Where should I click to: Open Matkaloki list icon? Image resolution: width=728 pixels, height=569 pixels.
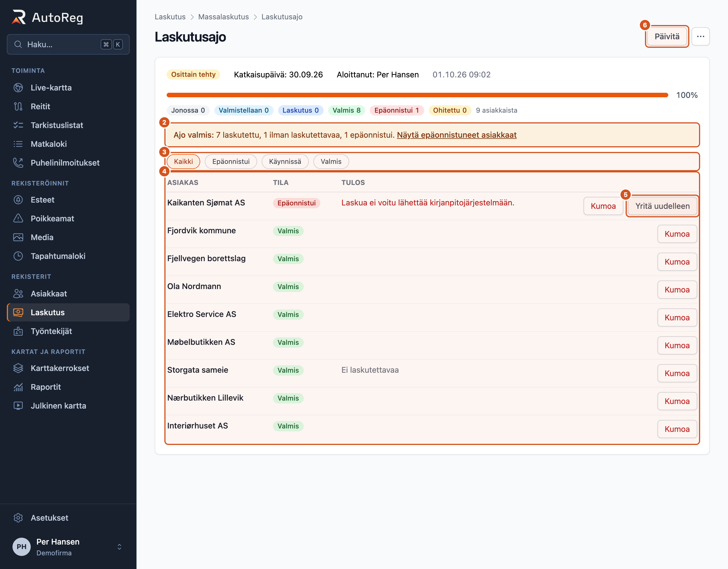point(18,144)
